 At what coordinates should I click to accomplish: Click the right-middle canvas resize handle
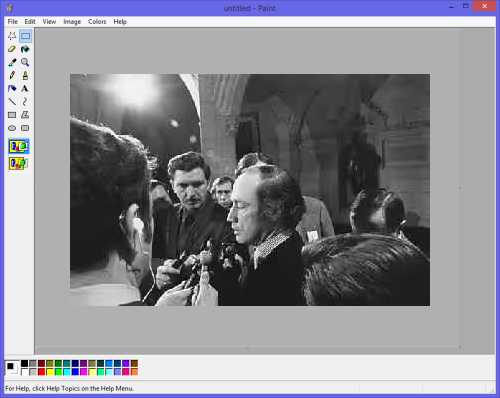coord(459,188)
